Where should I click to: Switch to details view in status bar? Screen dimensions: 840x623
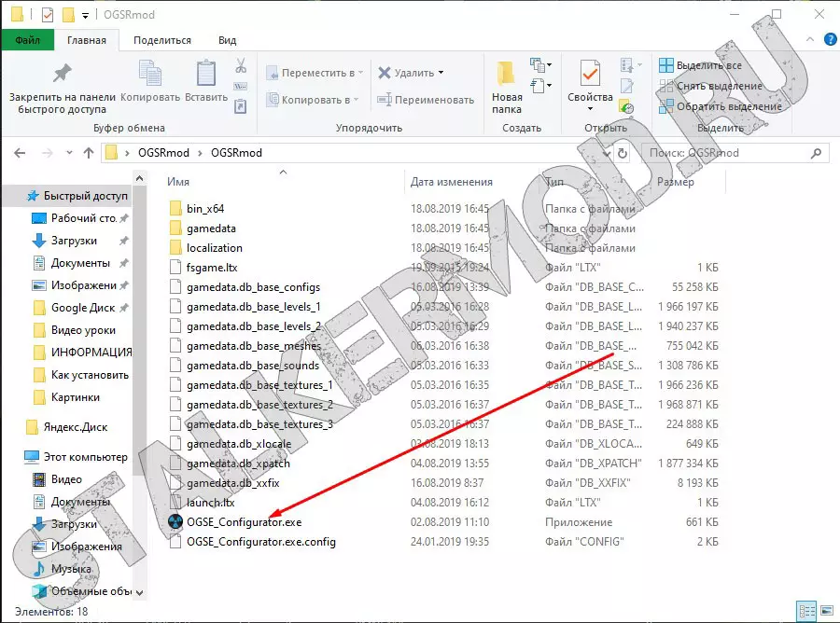click(806, 611)
